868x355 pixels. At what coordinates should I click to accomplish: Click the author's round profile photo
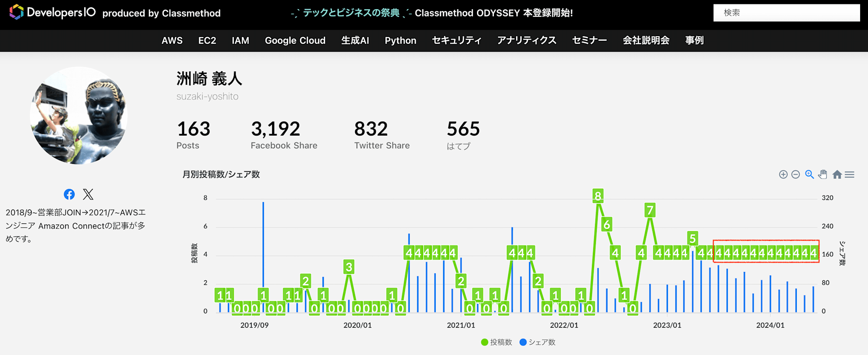[79, 116]
